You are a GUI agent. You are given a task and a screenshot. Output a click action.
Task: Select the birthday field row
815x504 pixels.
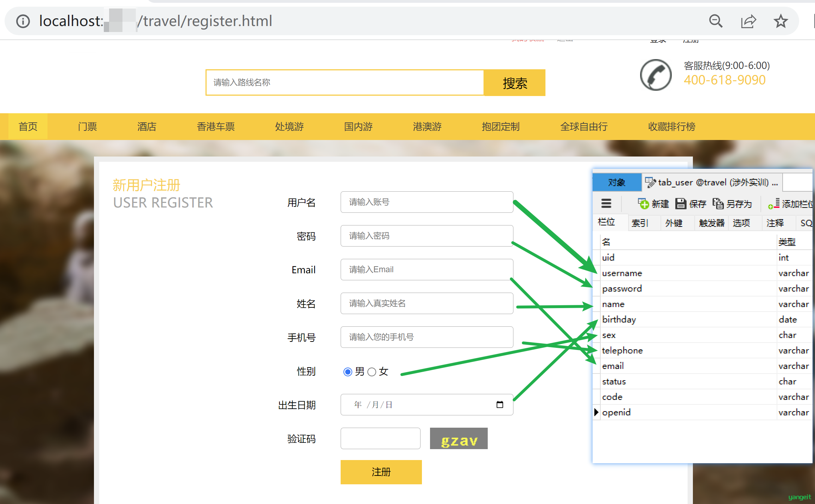tap(703, 319)
